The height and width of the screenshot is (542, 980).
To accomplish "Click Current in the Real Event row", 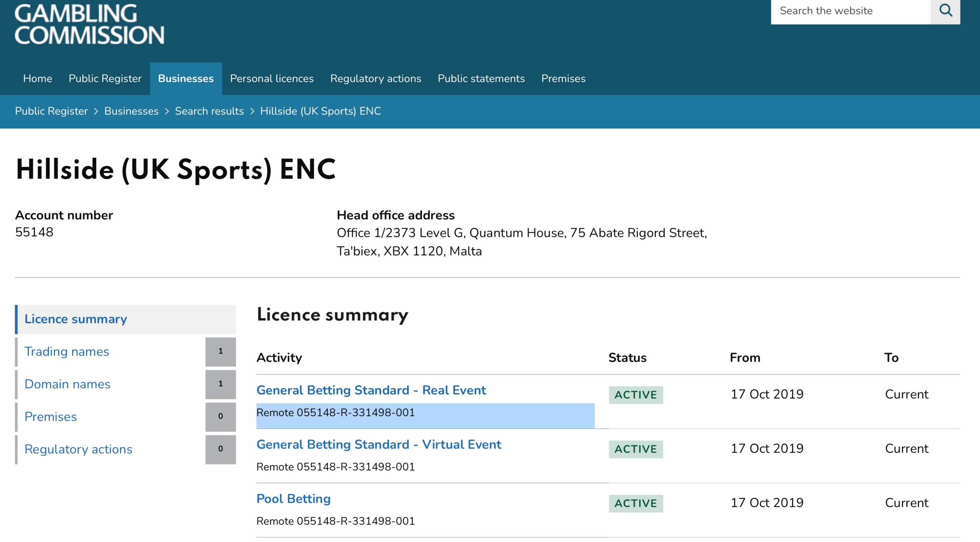I will point(906,394).
